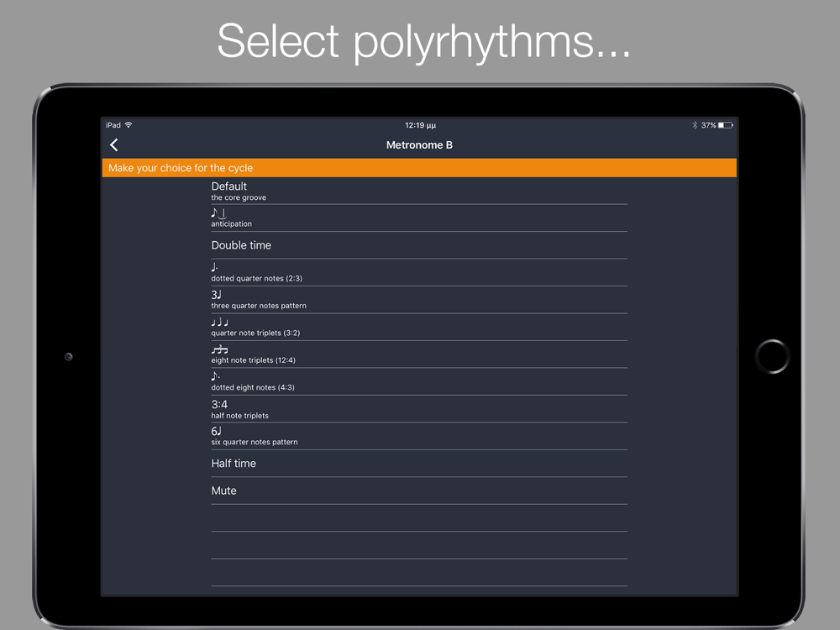The image size is (840, 630).
Task: Select the anticipation note icon option
Action: pos(218,213)
